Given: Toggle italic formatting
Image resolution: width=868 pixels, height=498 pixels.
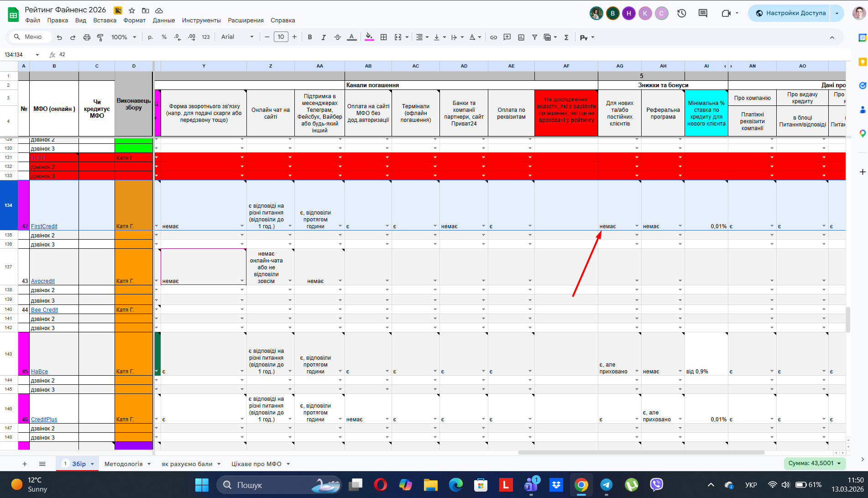Looking at the screenshot, I should [x=323, y=37].
